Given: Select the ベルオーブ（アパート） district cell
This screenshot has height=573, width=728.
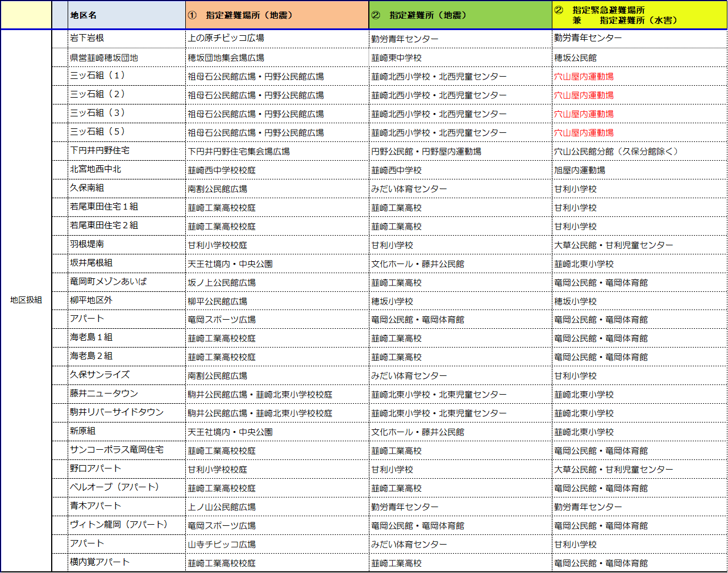Looking at the screenshot, I should point(127,488).
